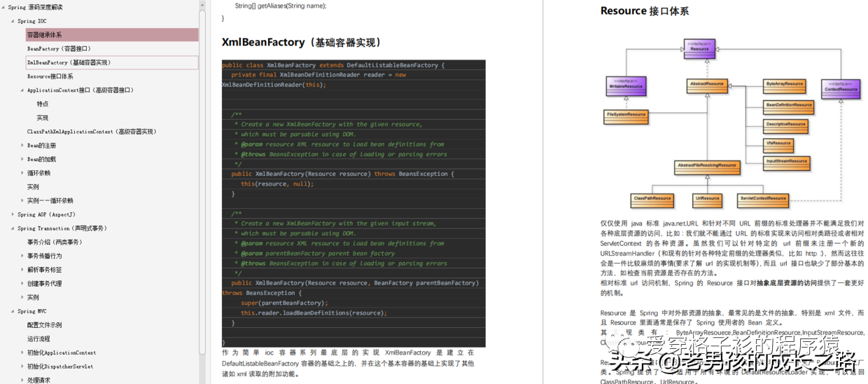Expand the 实例——循环依赖 bookmark node
This screenshot has height=384, width=868.
(x=22, y=200)
